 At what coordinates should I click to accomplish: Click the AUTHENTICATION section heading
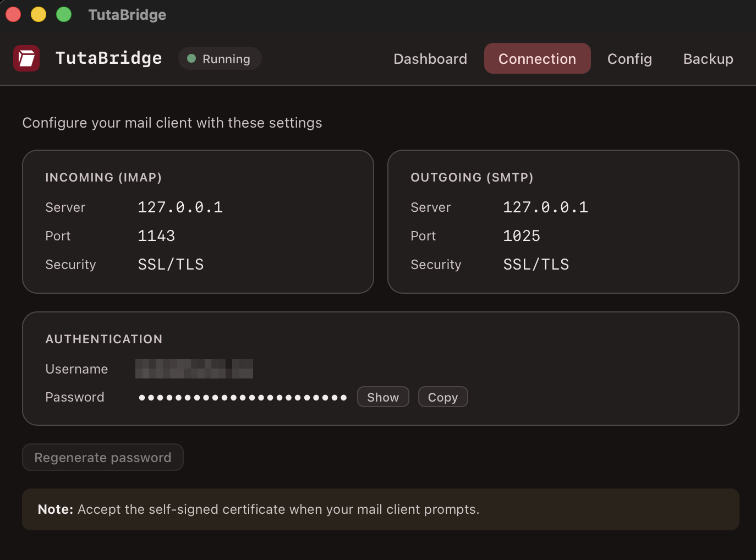[x=104, y=339]
